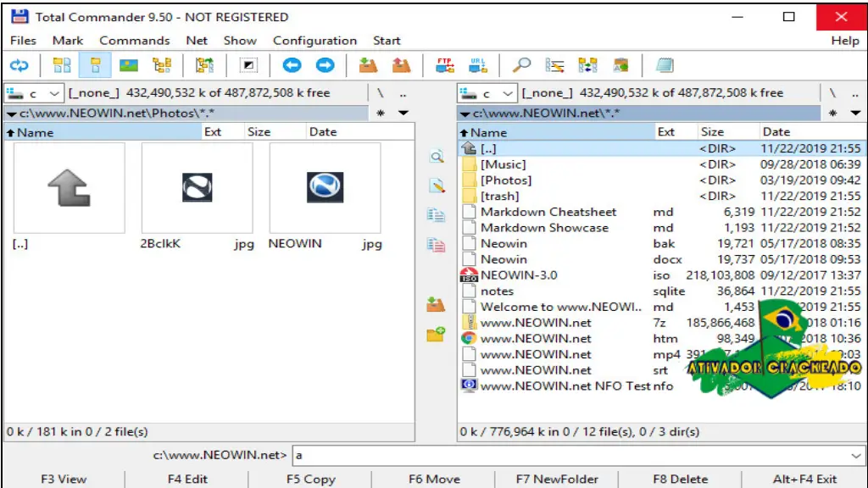868x488 pixels.
Task: Sort right panel by Size column header
Action: pyautogui.click(x=727, y=131)
